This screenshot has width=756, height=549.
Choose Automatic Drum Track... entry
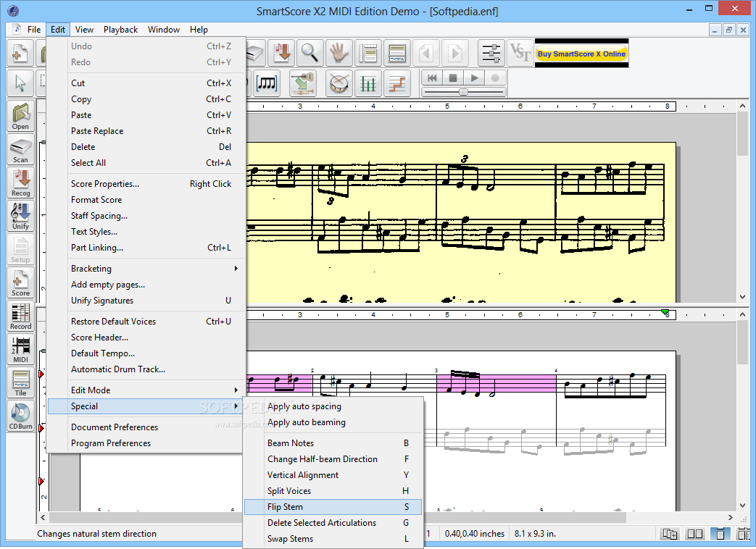(x=146, y=369)
